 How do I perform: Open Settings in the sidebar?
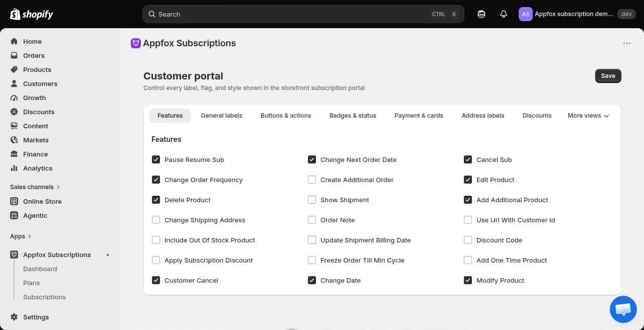click(36, 317)
